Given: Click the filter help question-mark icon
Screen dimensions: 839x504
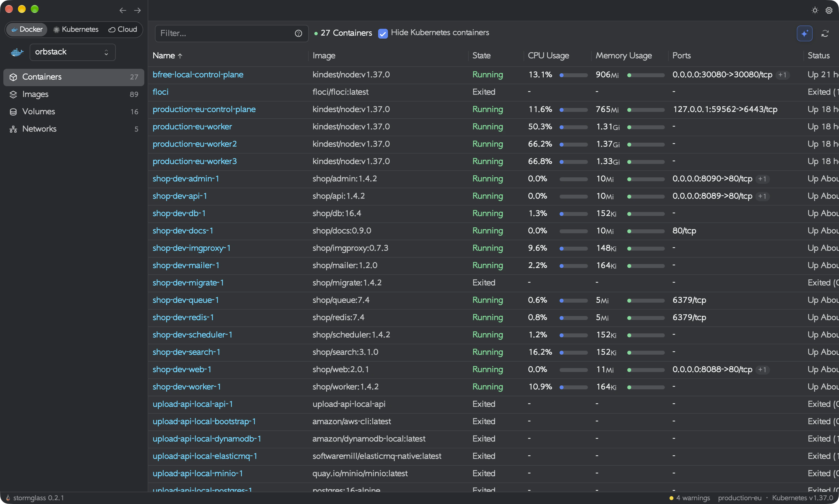Looking at the screenshot, I should 298,33.
